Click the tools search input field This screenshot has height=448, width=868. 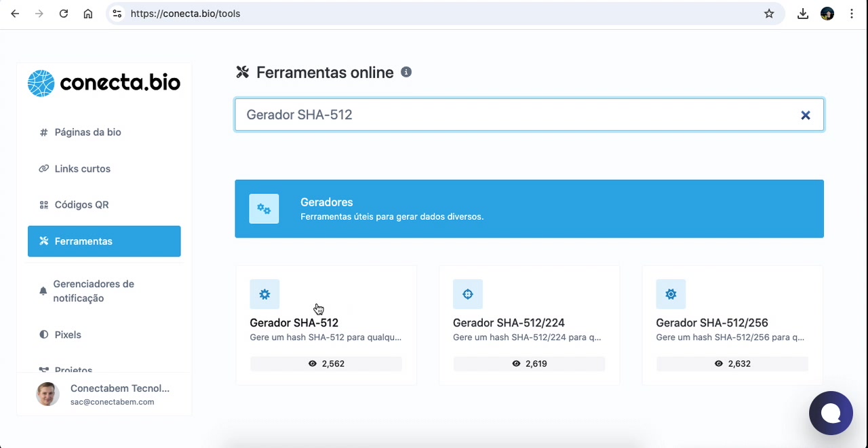point(515,115)
